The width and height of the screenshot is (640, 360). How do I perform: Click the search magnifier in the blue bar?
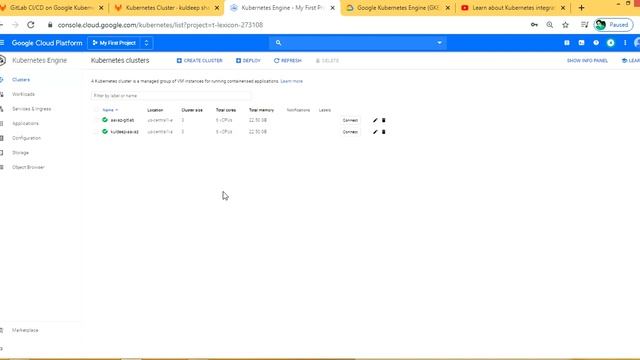click(278, 43)
